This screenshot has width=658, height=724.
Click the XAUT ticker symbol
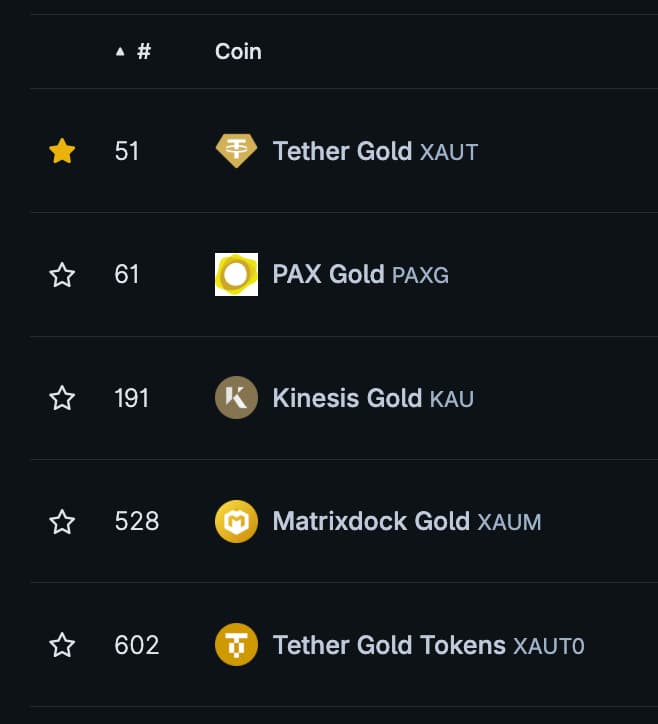449,152
